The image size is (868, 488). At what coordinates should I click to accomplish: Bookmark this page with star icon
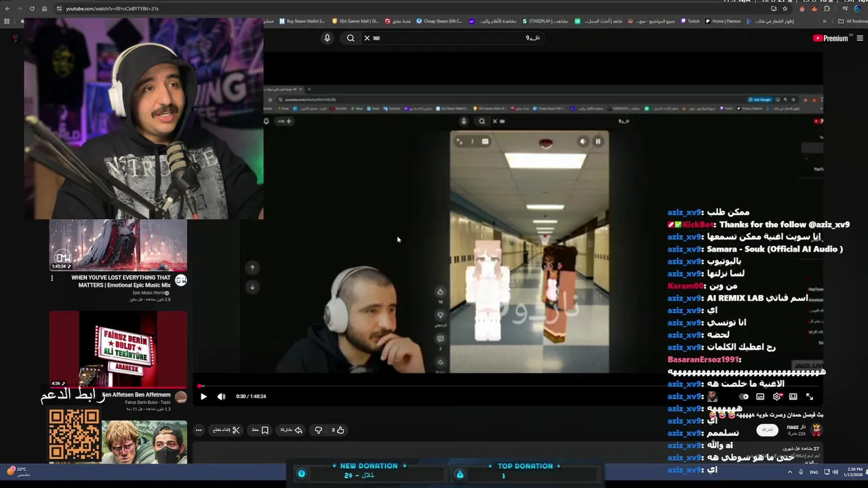(785, 9)
